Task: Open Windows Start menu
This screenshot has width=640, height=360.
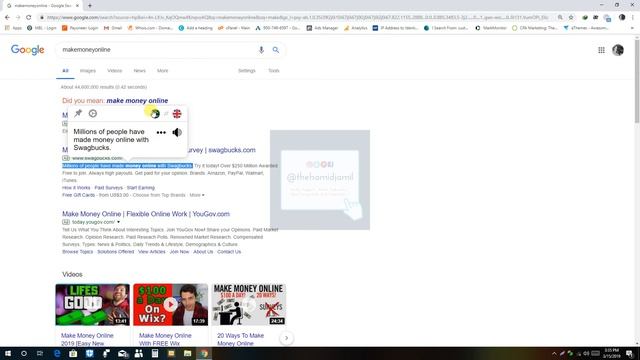Action: click(8, 353)
